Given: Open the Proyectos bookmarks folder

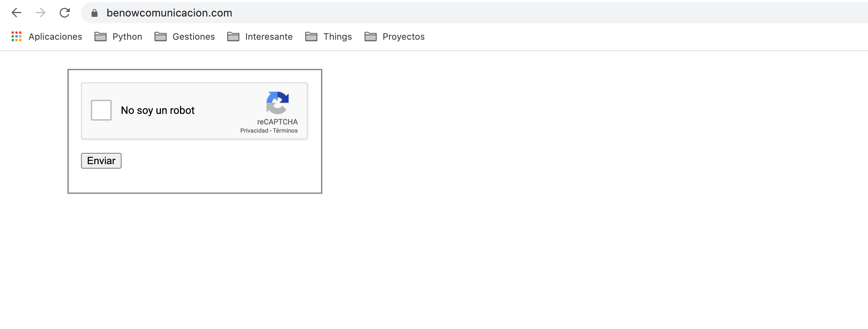Looking at the screenshot, I should (x=395, y=36).
